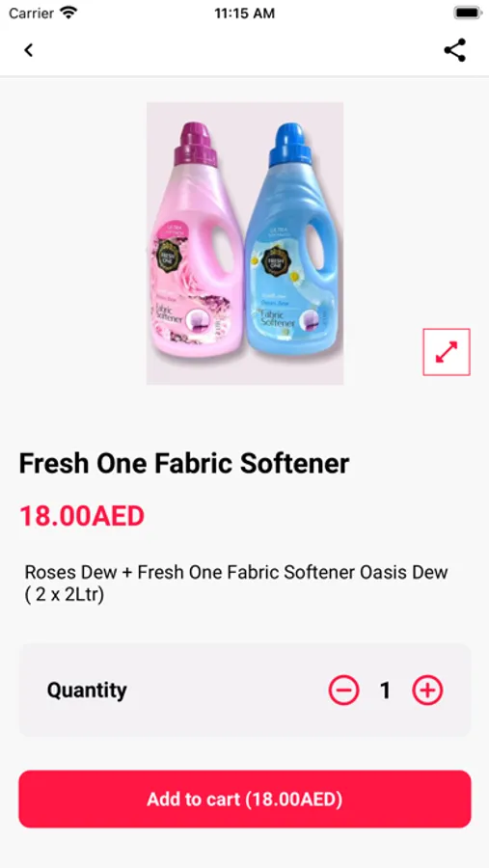Tap the pink Roses Dew bottle
489x868 pixels.
(197, 241)
